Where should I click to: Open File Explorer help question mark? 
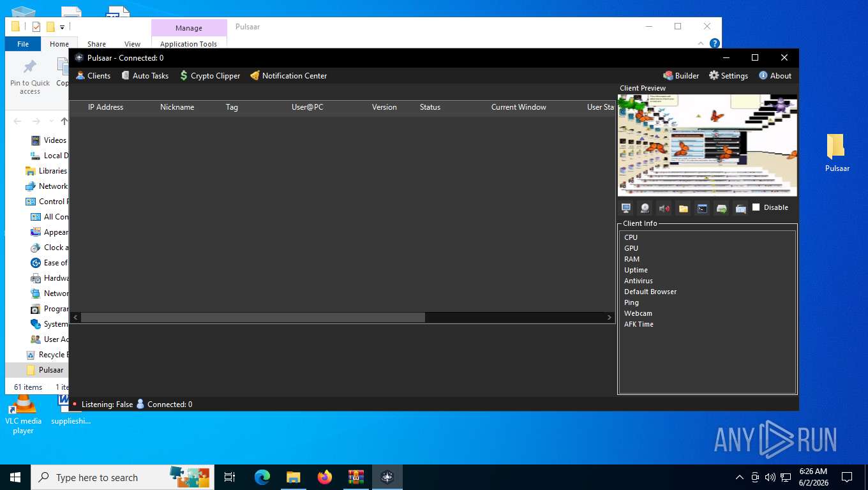pyautogui.click(x=715, y=43)
